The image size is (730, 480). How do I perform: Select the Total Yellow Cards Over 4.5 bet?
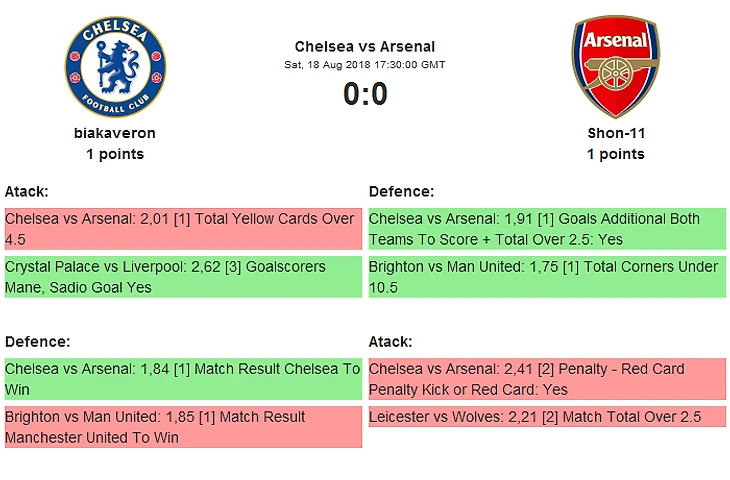pos(182,229)
